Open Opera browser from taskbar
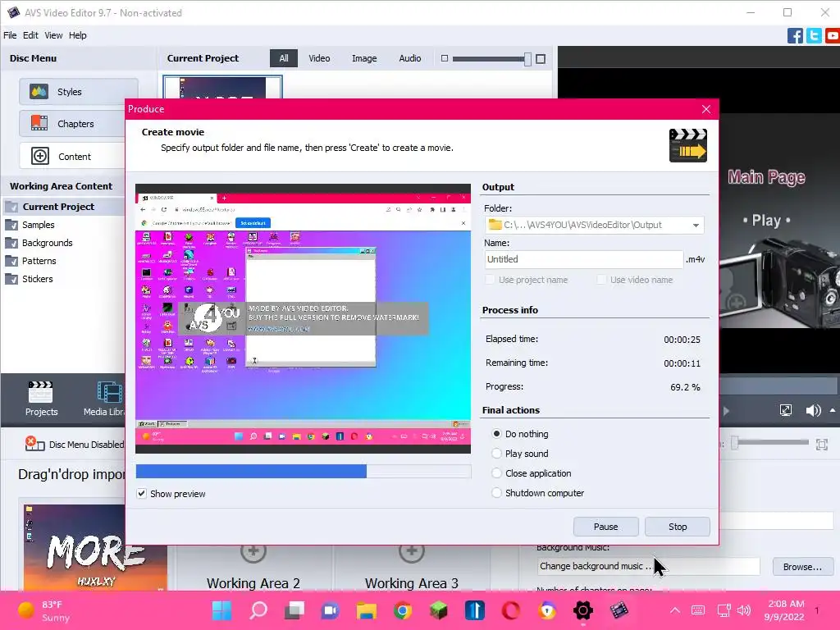The image size is (840, 630). [x=510, y=610]
